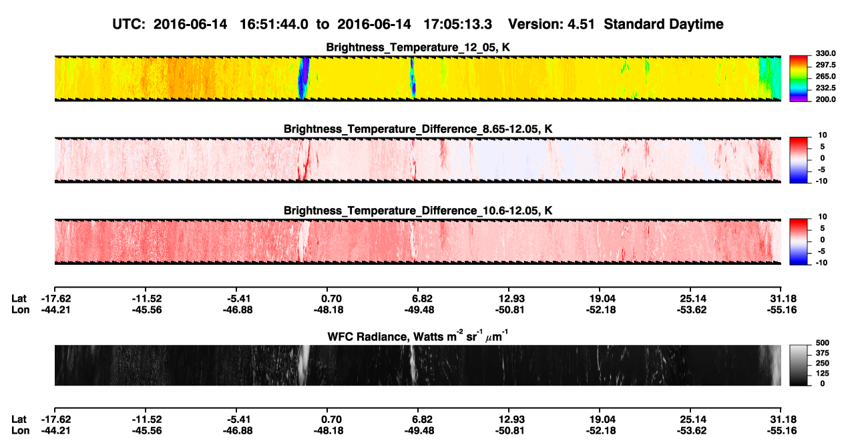This screenshot has height=445, width=868.
Task: Click latitude -17.62 on the upper axis
Action: (55, 298)
